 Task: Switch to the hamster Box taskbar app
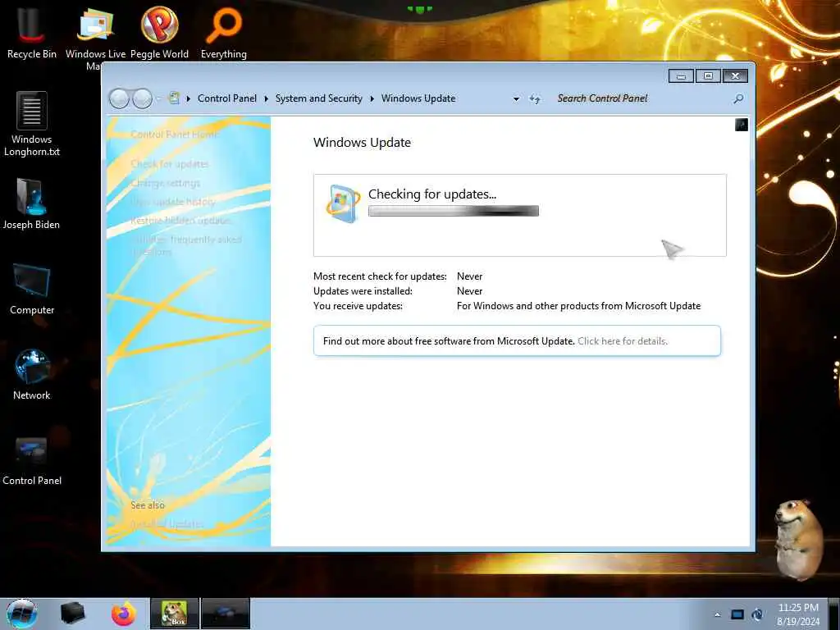(174, 614)
